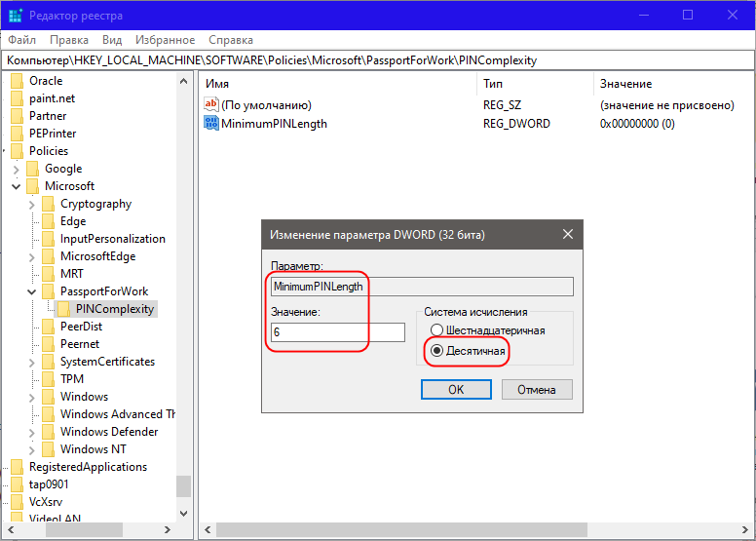The height and width of the screenshot is (541, 756).
Task: Click the Windows Defender folder icon
Action: click(x=49, y=432)
